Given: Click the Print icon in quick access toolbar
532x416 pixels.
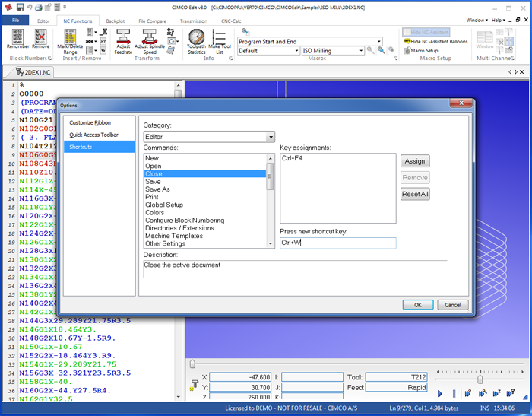Looking at the screenshot, I should pos(39,7).
